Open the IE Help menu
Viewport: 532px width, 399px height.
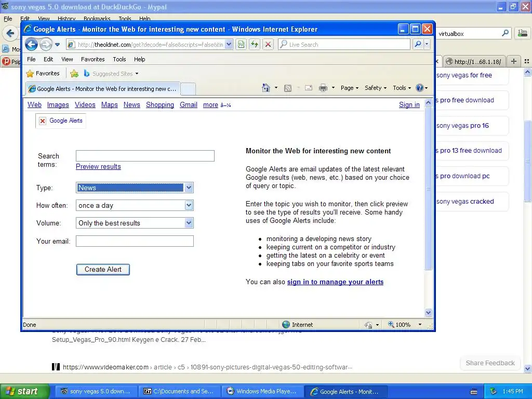(x=139, y=59)
